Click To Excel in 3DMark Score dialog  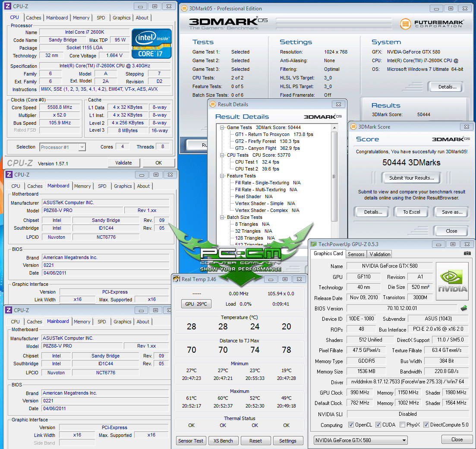pos(412,212)
